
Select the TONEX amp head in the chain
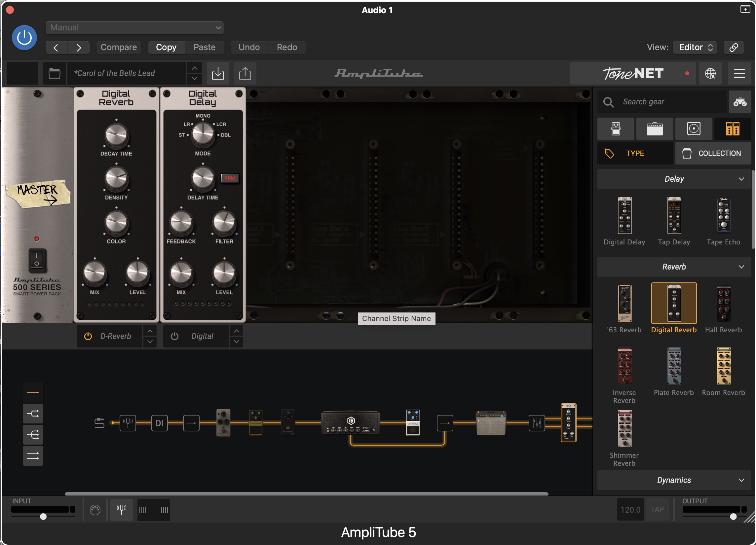[350, 423]
